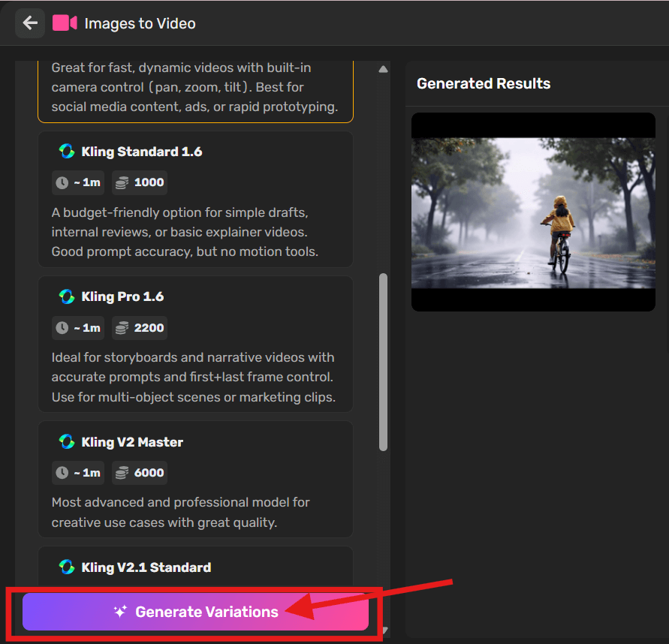This screenshot has width=669, height=644.
Task: Click the Generate Variations button
Action: [195, 611]
